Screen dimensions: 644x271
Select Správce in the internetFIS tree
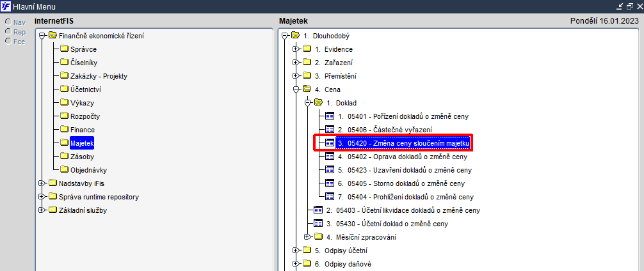click(83, 50)
